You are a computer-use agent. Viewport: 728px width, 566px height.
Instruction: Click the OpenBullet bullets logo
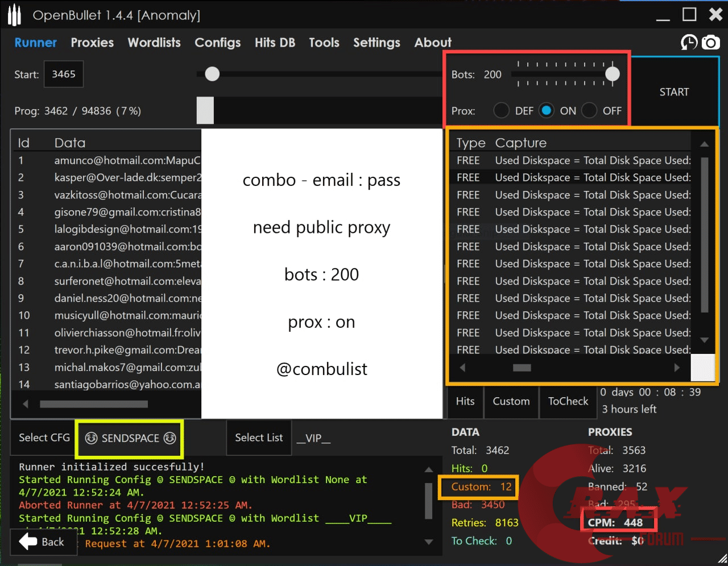(15, 15)
